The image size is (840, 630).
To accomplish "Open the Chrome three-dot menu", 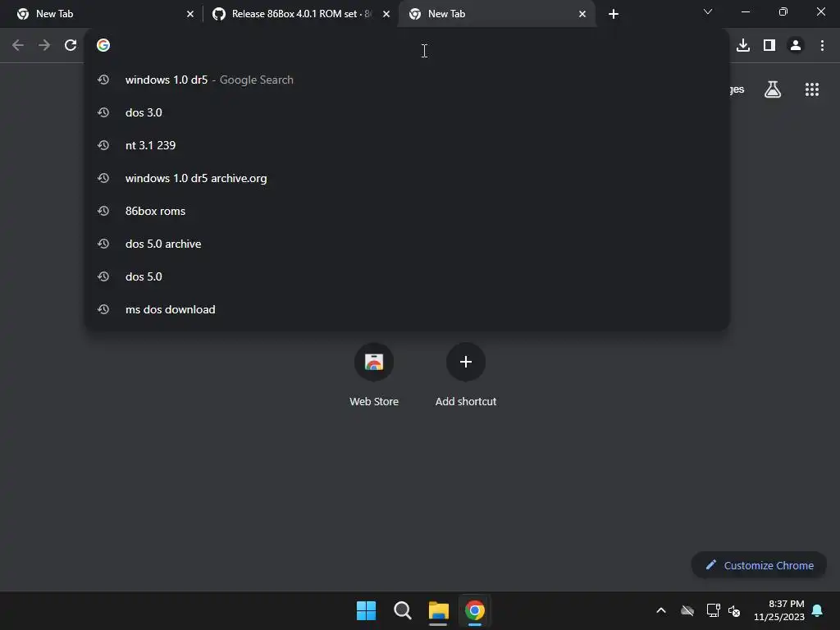I will [822, 46].
